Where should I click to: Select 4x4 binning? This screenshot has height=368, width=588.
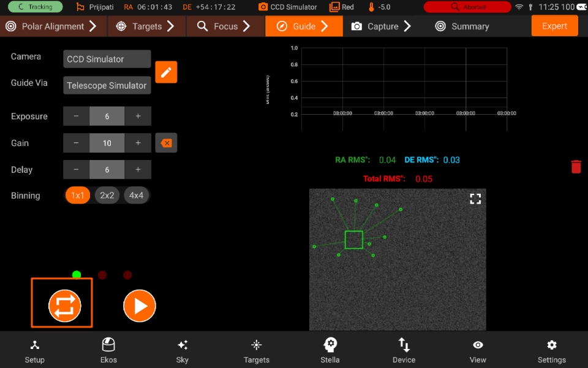(x=136, y=195)
